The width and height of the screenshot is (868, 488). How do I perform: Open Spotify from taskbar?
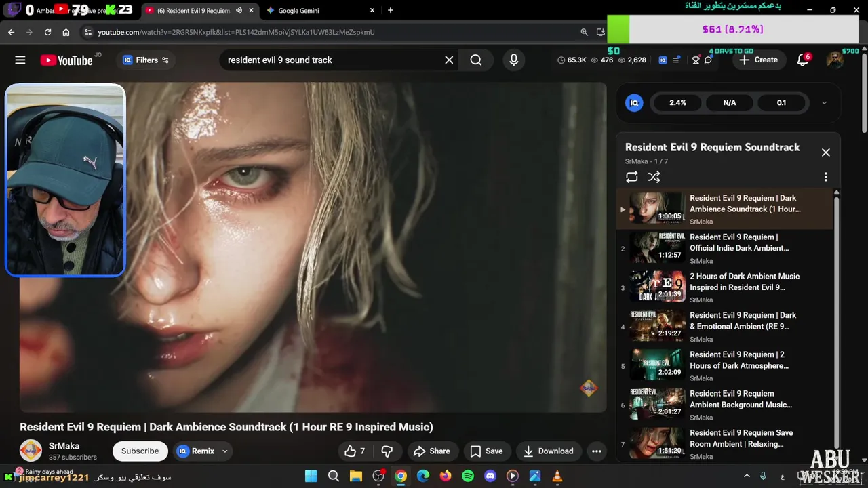pyautogui.click(x=468, y=476)
